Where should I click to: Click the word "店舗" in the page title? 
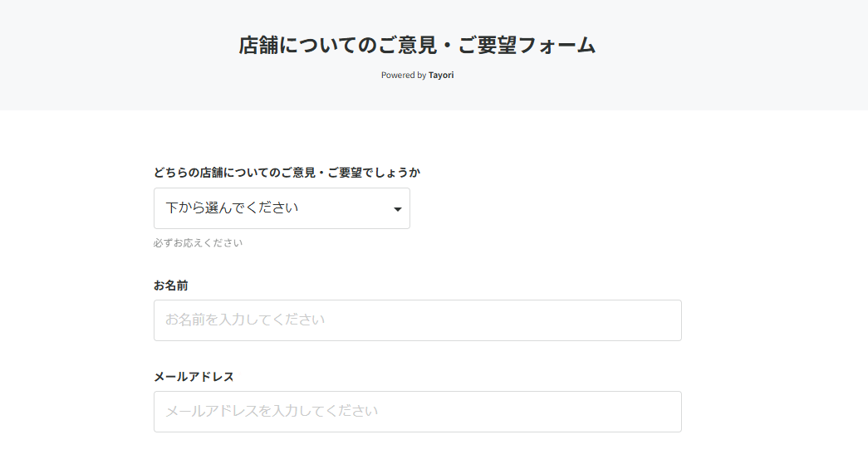pyautogui.click(x=260, y=46)
